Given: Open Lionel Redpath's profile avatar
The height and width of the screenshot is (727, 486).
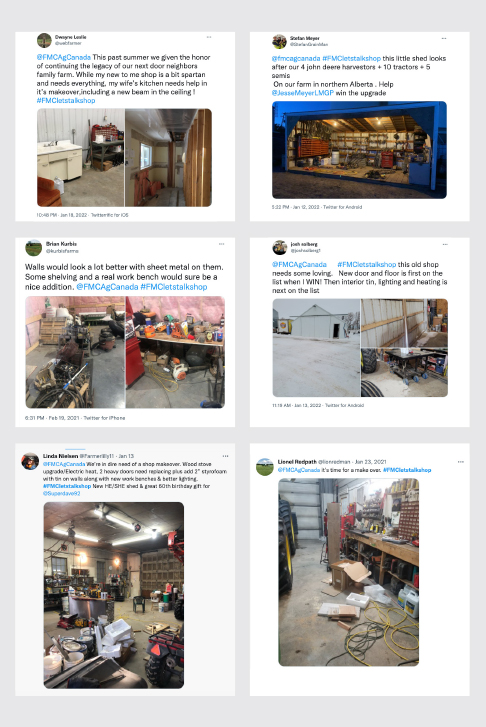Looking at the screenshot, I should 265,466.
